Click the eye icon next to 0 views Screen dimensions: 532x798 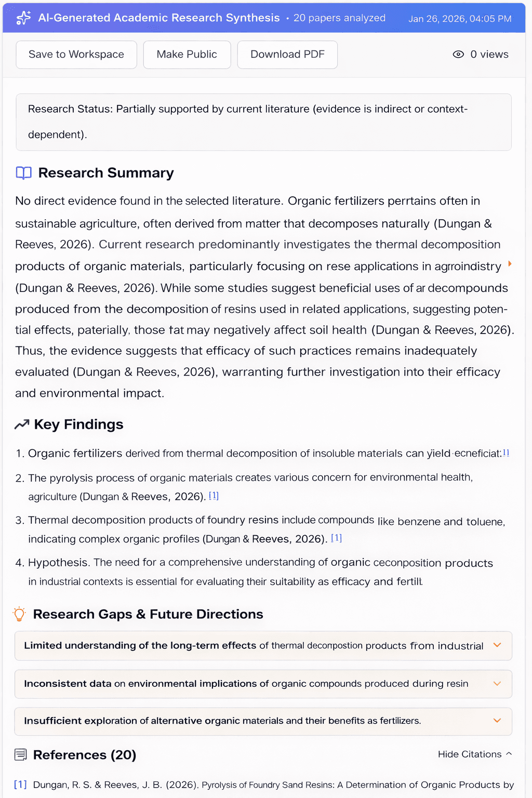click(458, 54)
